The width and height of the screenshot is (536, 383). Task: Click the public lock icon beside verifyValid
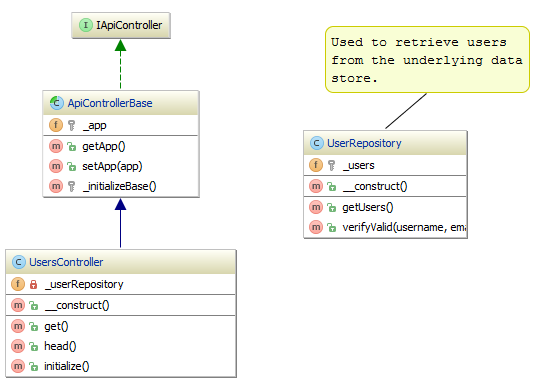tap(332, 227)
